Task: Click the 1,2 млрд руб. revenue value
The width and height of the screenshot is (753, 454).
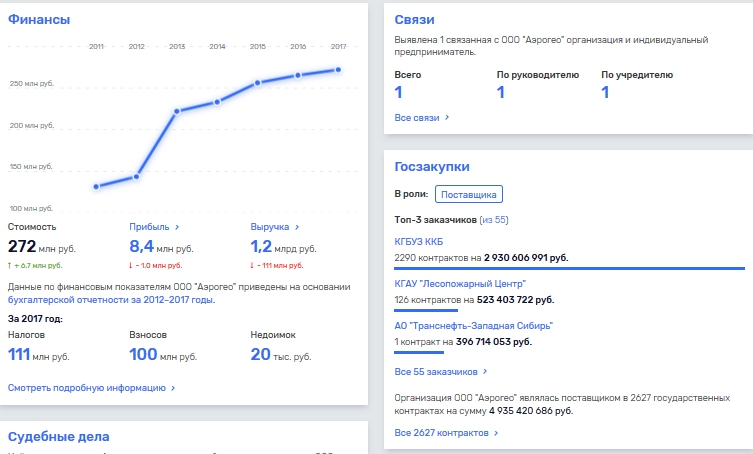Action: pyautogui.click(x=283, y=246)
